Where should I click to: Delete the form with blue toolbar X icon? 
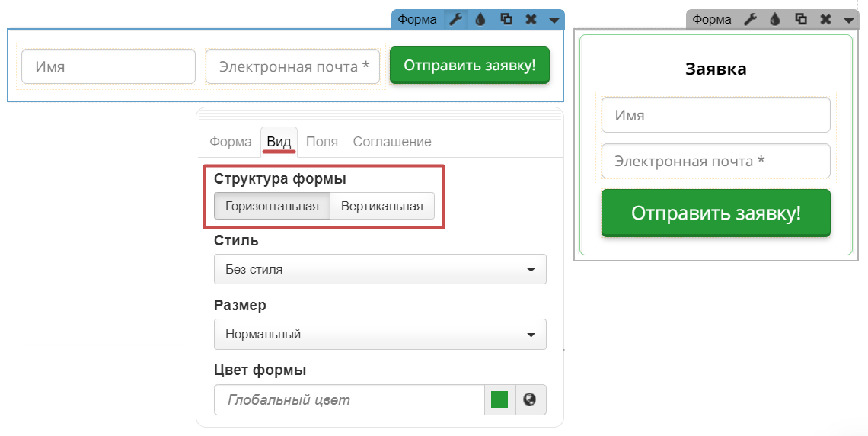click(531, 20)
